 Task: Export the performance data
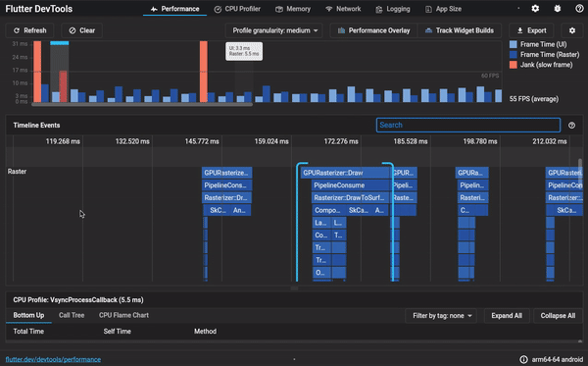point(531,30)
